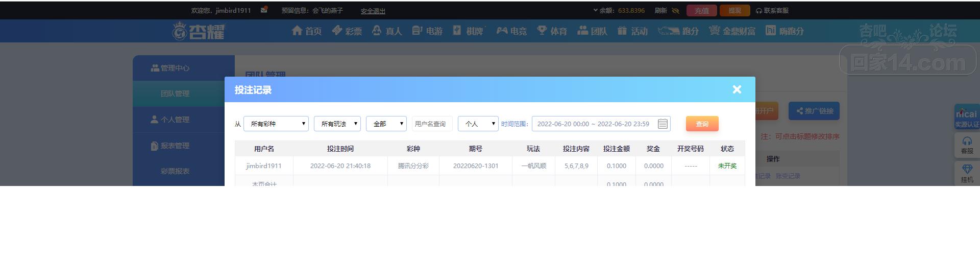The height and width of the screenshot is (280, 980).
Task: Click the 推广链接 share button
Action: point(814,111)
